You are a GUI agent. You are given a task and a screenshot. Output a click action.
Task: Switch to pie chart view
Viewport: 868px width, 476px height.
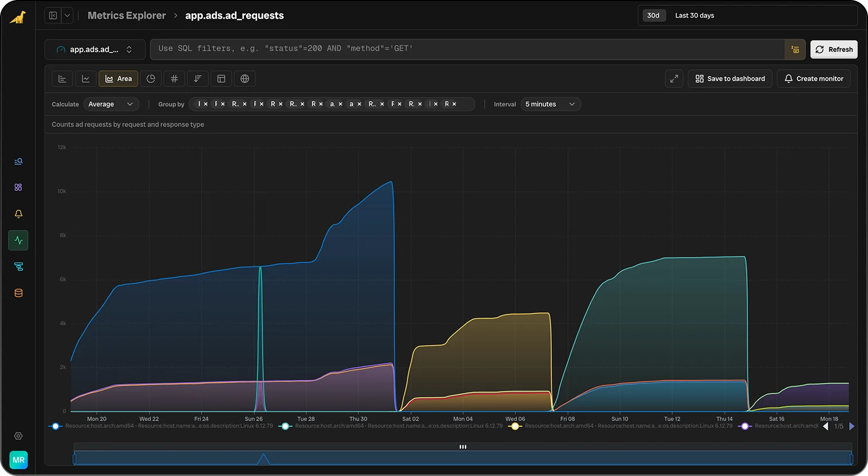point(151,79)
